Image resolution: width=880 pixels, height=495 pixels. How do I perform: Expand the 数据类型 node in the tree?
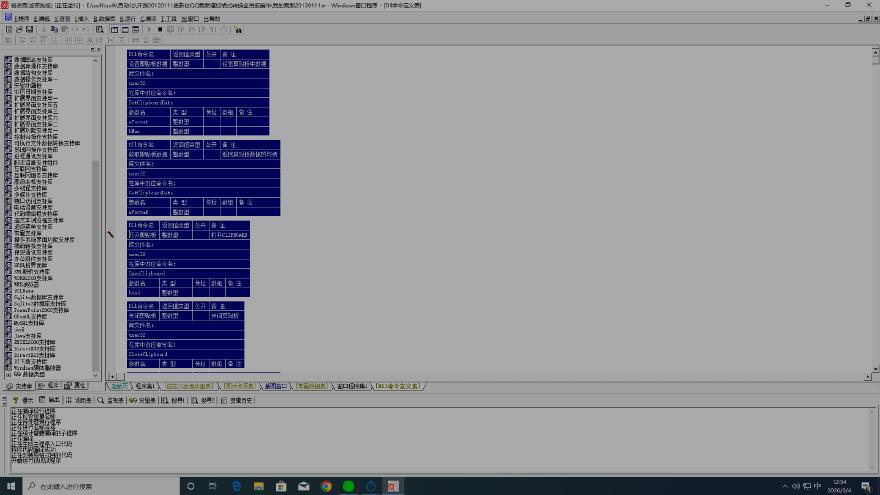click(9, 374)
